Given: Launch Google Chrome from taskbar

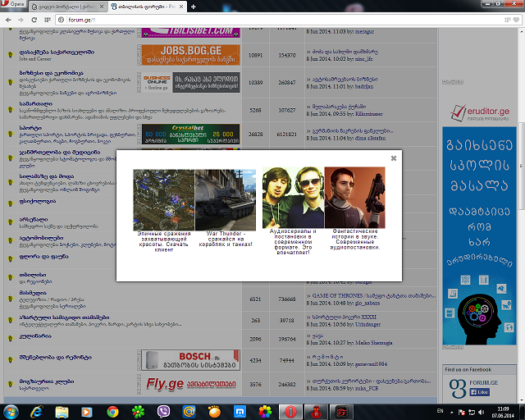Looking at the screenshot, I should pos(112,412).
